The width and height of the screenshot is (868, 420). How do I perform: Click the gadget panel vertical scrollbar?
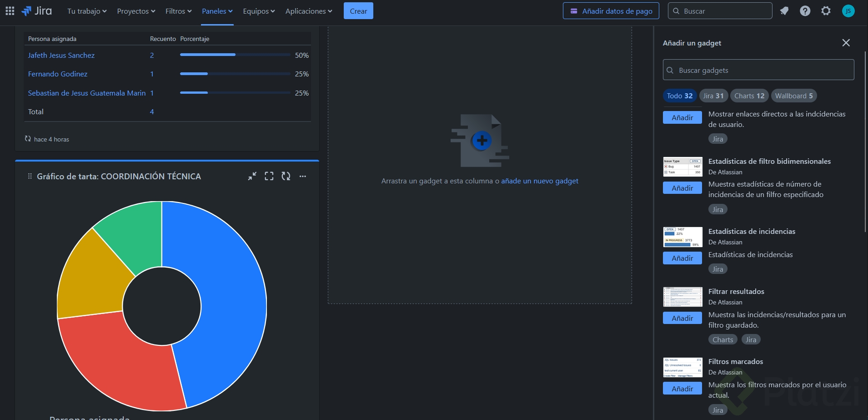click(865, 141)
